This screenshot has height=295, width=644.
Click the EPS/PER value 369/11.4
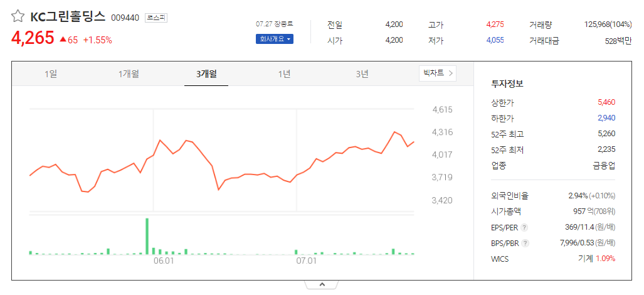(580, 227)
